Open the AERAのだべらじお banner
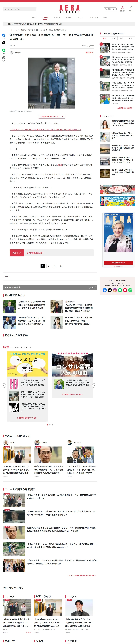This screenshot has height=644, width=138. click(x=117, y=190)
